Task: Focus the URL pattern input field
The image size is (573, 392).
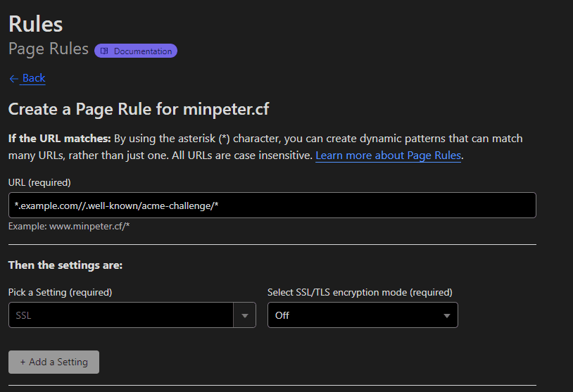Action: [272, 206]
